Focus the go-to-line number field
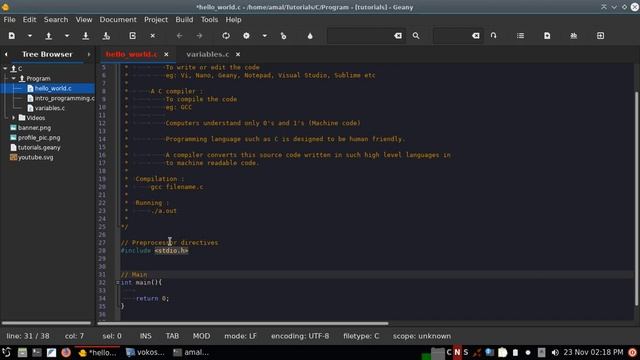 452,36
